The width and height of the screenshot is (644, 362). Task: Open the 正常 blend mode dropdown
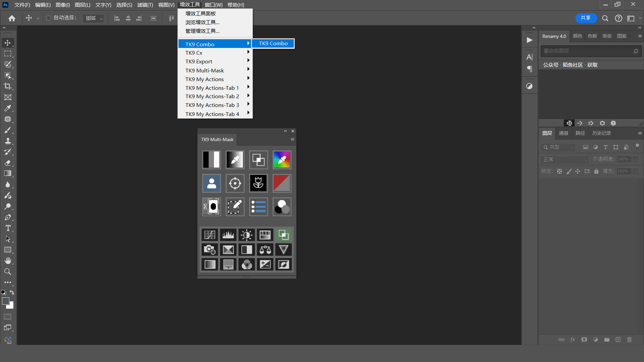click(565, 160)
